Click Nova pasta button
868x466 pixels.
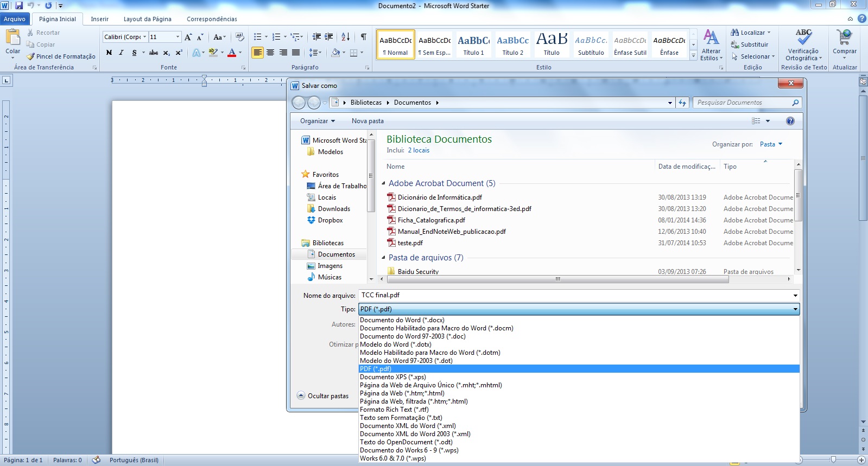click(368, 121)
